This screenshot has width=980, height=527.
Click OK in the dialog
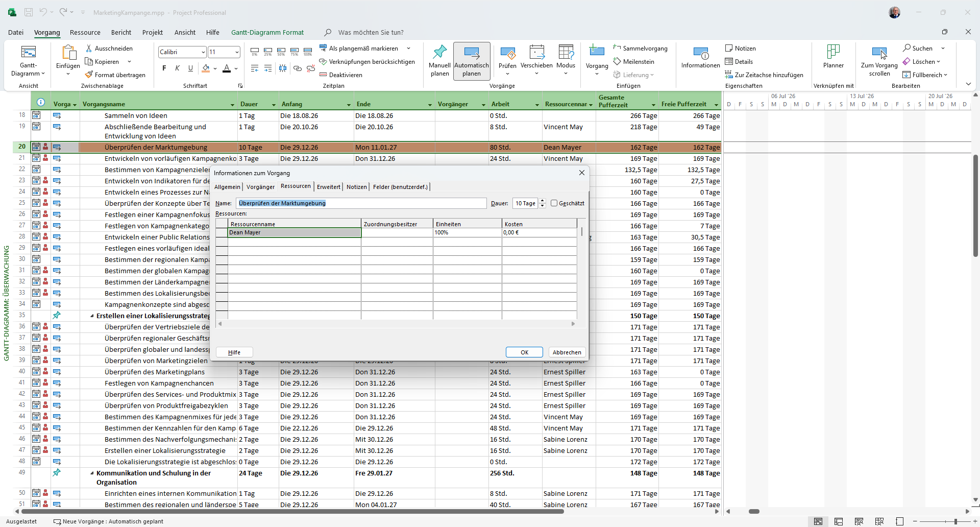[524, 352]
